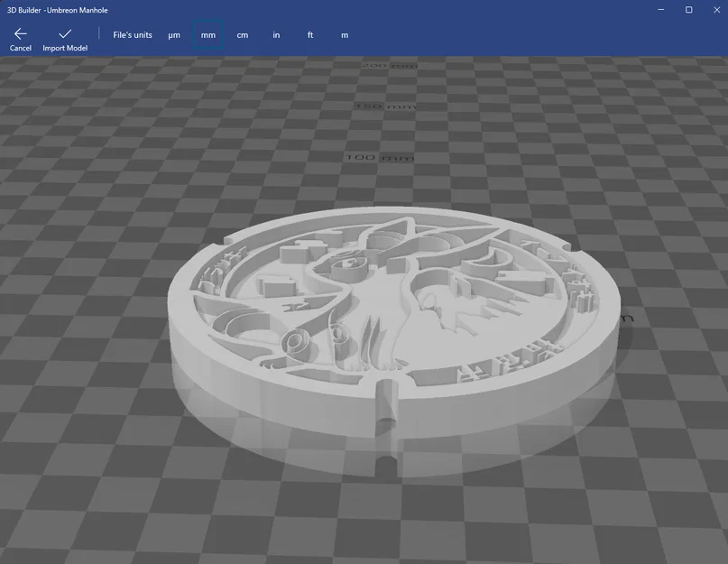Select cm as file's units
Screen dimensions: 728x564
243,35
